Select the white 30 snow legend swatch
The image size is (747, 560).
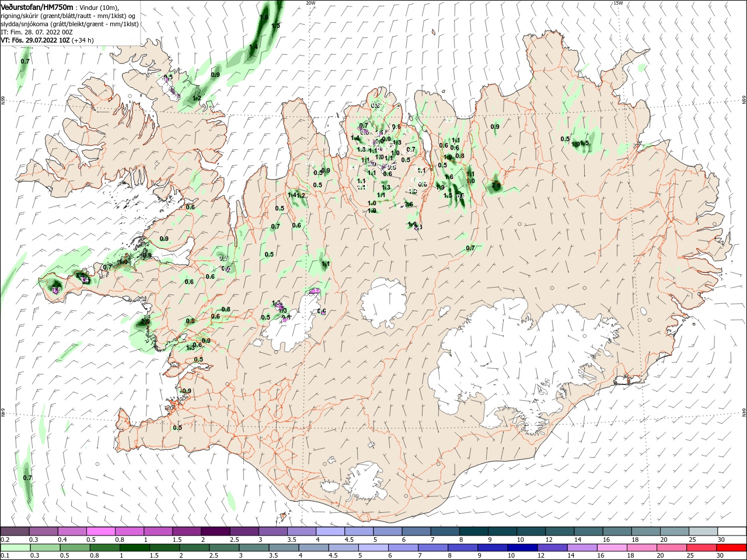(x=732, y=531)
